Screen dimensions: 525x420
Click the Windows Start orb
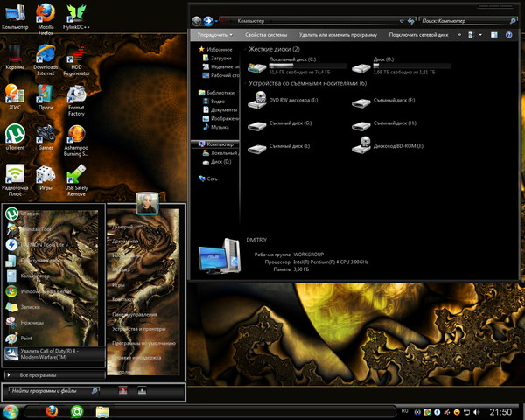tap(10, 411)
